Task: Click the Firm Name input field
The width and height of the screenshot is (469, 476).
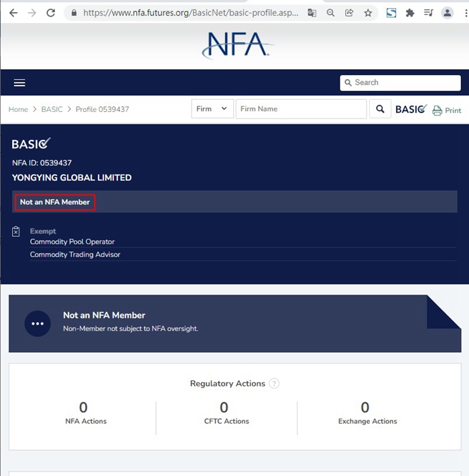Action: pyautogui.click(x=301, y=109)
